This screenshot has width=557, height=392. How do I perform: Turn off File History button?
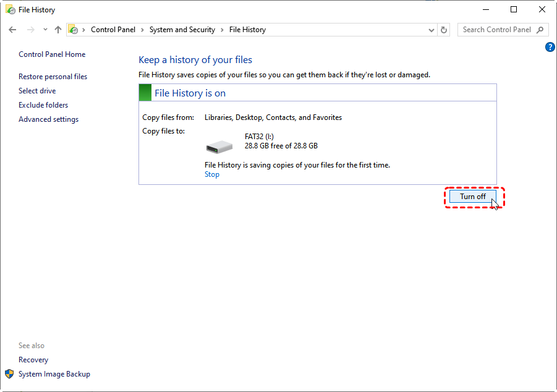[473, 197]
